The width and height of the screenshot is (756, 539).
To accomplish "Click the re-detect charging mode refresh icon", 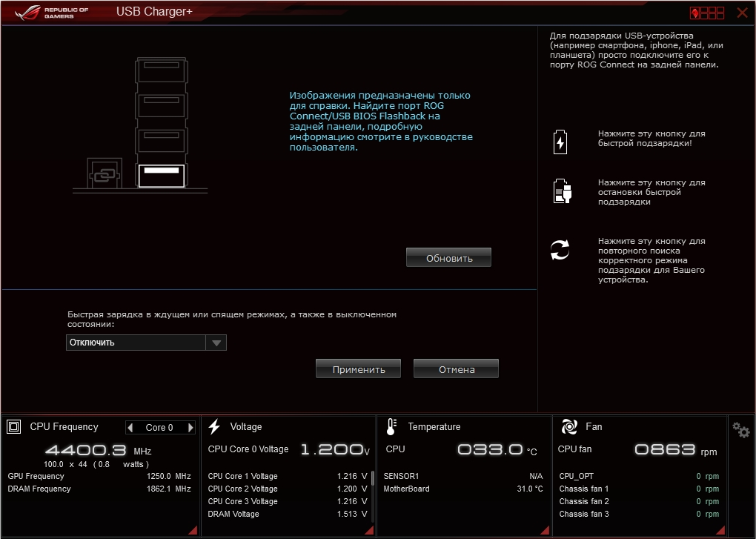I will coord(560,250).
